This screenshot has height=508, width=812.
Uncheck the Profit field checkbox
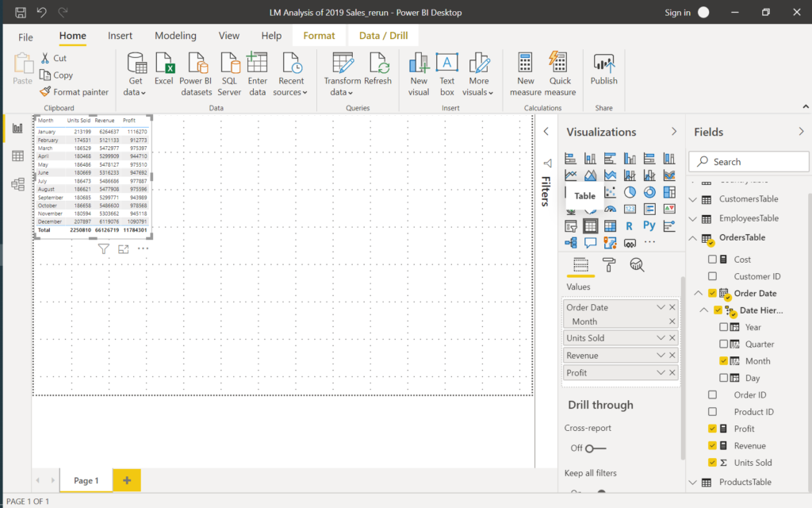(712, 429)
